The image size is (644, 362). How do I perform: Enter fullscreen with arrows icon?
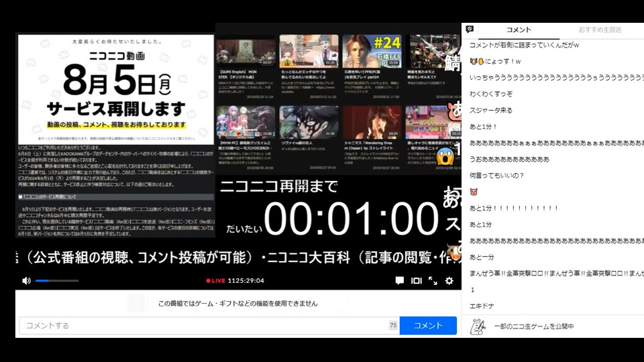(433, 281)
